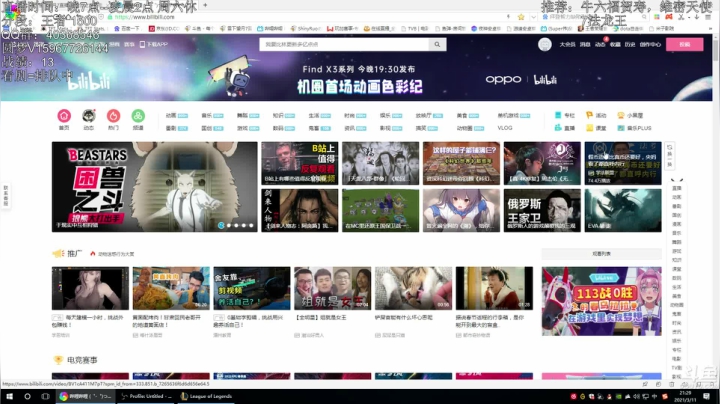
Task: Open 消息 messages in the header
Action: 585,45
